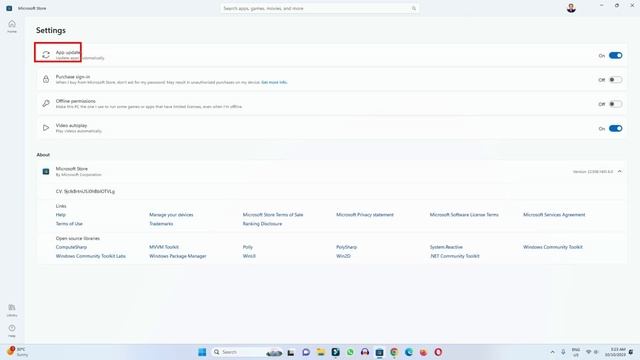This screenshot has height=360, width=640.
Task: Open the .NET Community Toolkit link
Action: click(454, 256)
